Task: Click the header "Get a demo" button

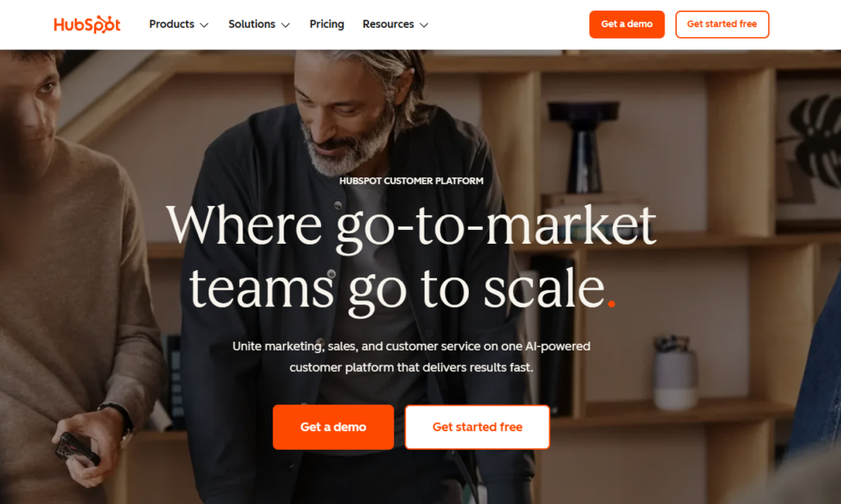Action: tap(627, 24)
